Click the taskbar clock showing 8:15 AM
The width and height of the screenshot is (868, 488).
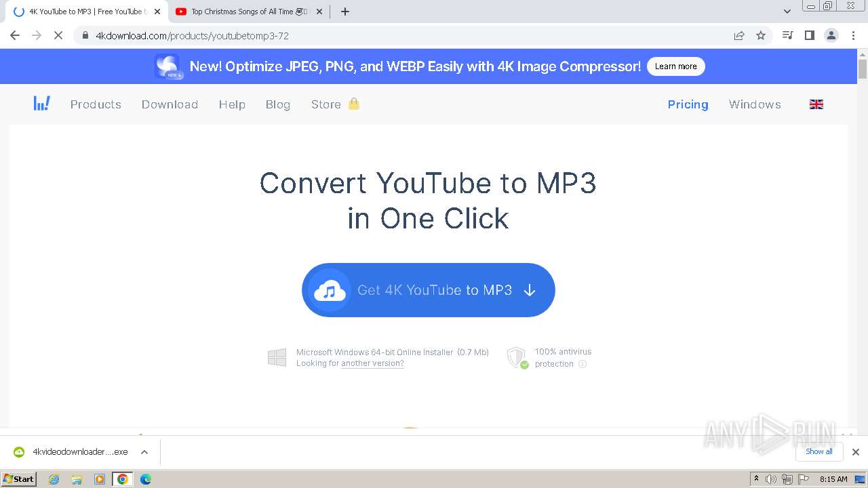pyautogui.click(x=833, y=479)
